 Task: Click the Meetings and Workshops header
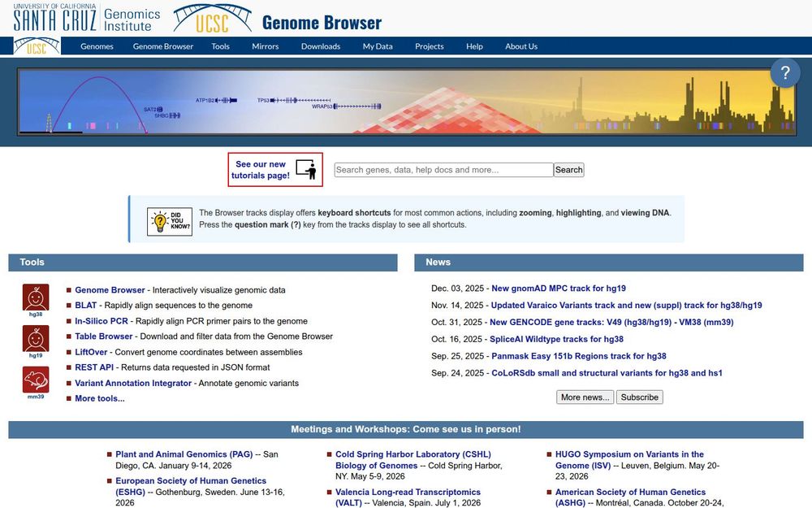tap(406, 429)
